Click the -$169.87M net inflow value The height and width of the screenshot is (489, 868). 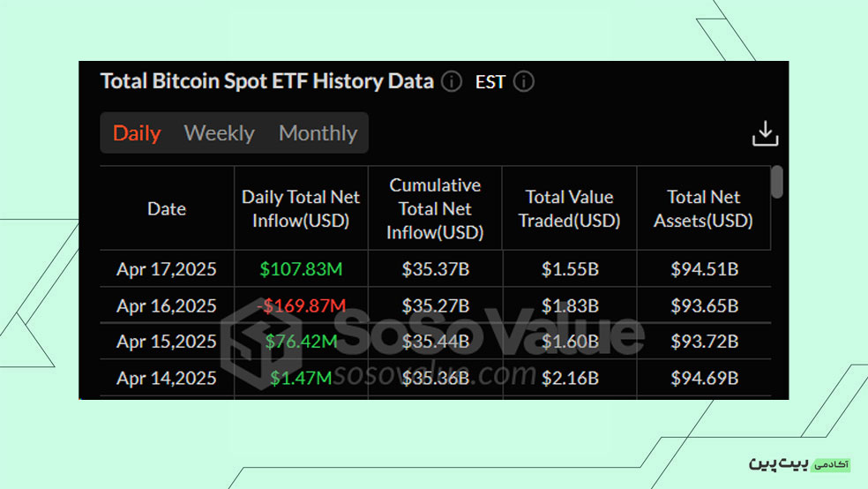click(x=301, y=306)
